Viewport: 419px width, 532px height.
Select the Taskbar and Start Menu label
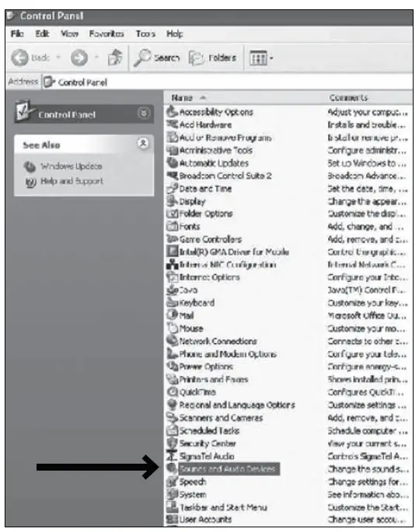tap(223, 507)
